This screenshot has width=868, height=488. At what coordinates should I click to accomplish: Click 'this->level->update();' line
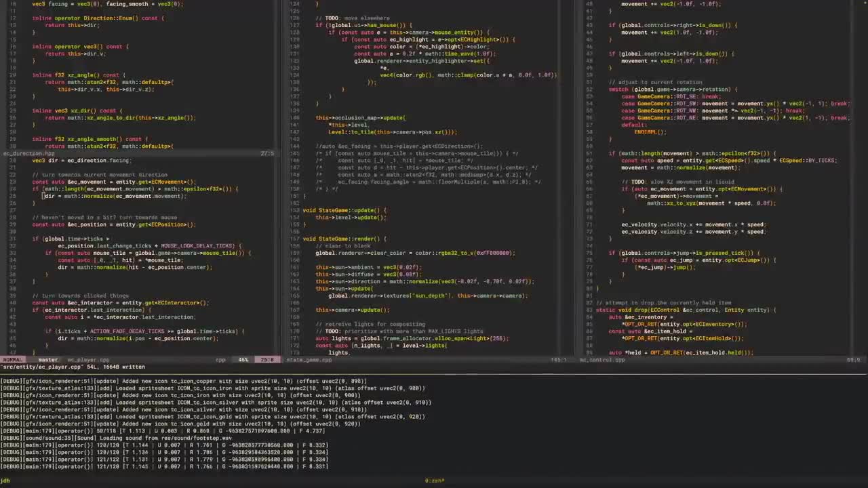pyautogui.click(x=351, y=218)
